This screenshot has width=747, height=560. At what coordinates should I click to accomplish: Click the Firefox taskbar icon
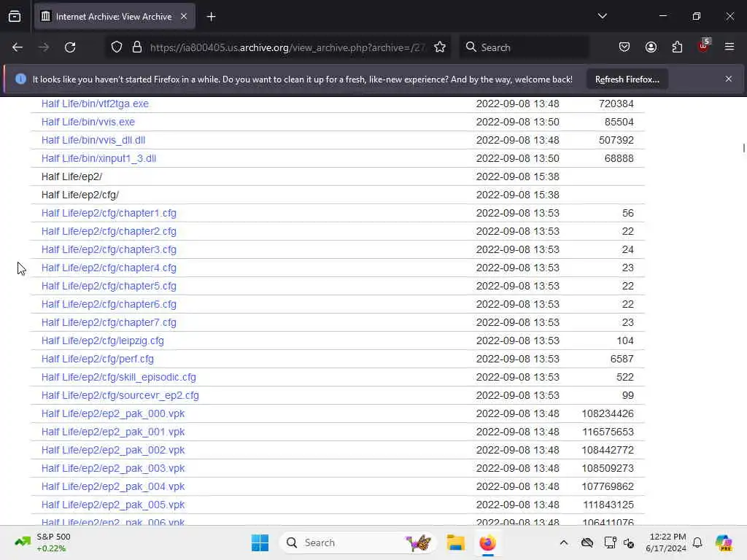coord(487,542)
